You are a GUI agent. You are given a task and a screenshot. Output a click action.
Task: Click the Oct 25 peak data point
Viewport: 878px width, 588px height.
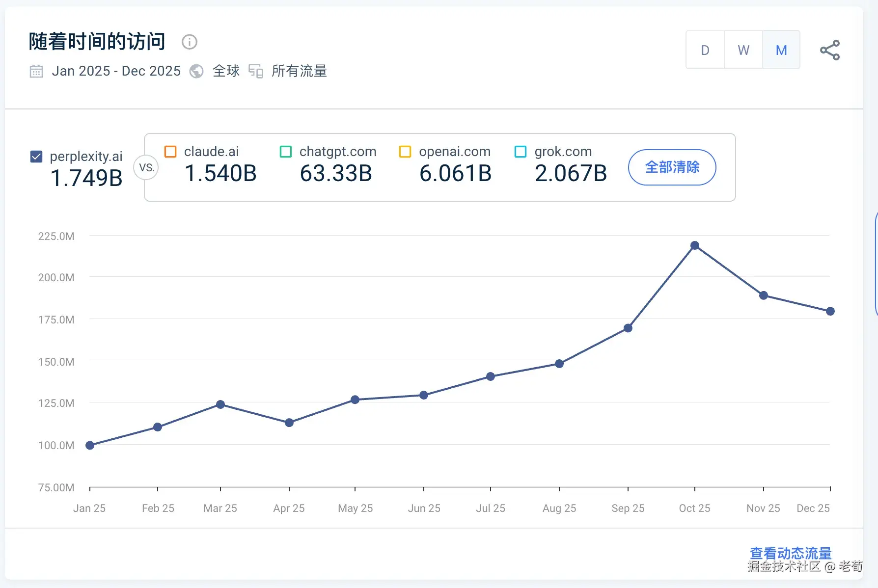coord(695,245)
